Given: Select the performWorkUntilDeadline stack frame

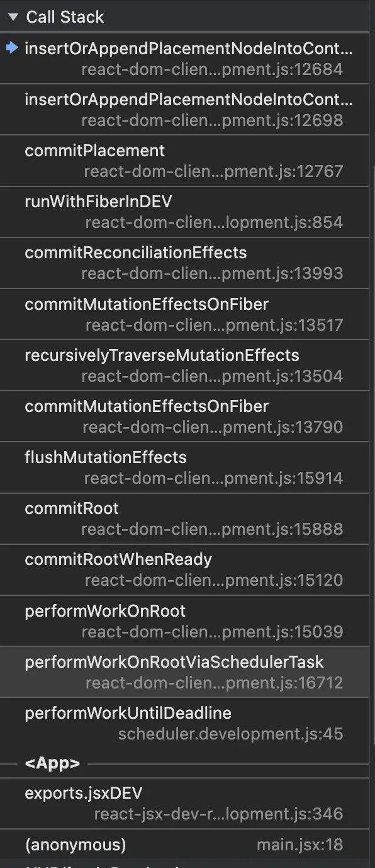Looking at the screenshot, I should point(184,722).
